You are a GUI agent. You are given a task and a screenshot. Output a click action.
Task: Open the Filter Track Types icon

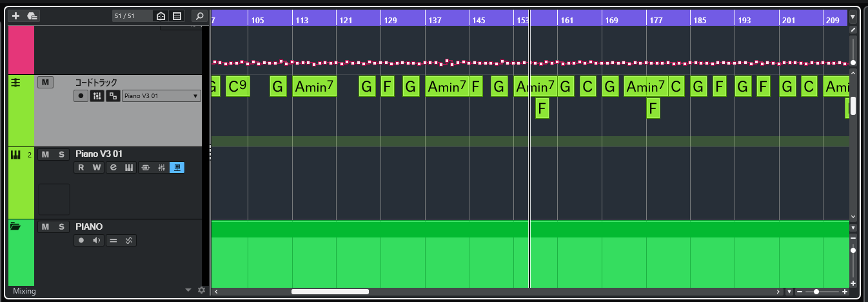[x=161, y=16]
